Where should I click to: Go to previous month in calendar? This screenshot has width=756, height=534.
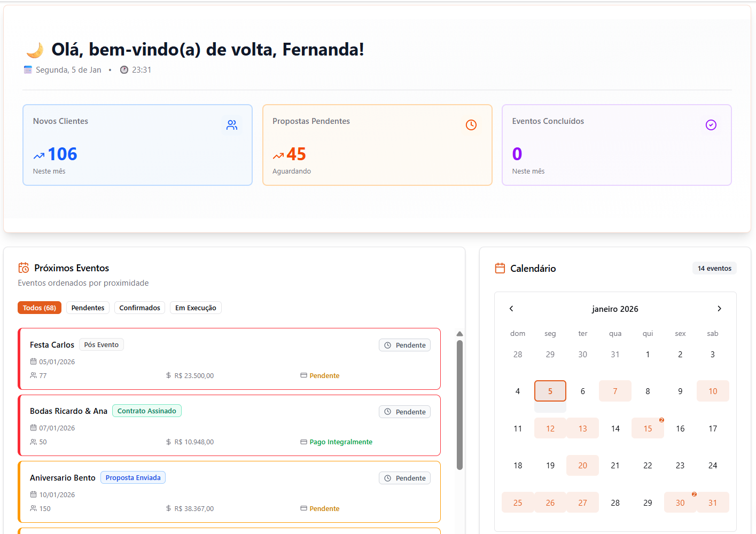[x=511, y=309]
